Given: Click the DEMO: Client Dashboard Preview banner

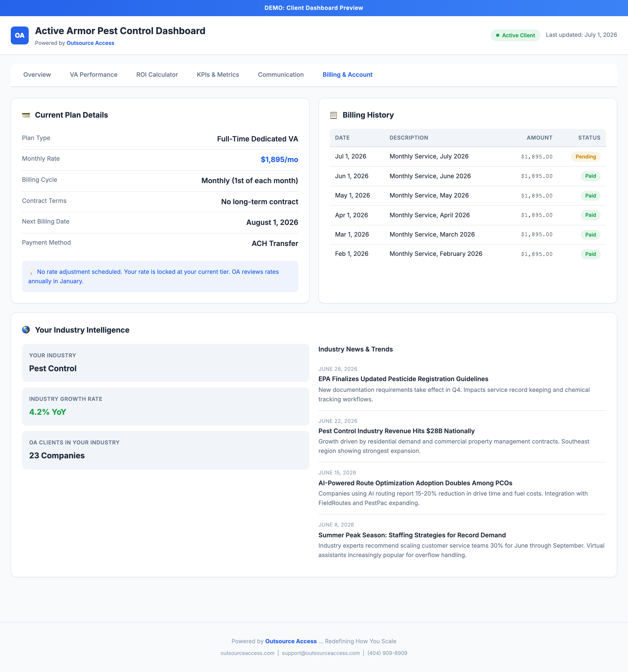Looking at the screenshot, I should 314,8.
